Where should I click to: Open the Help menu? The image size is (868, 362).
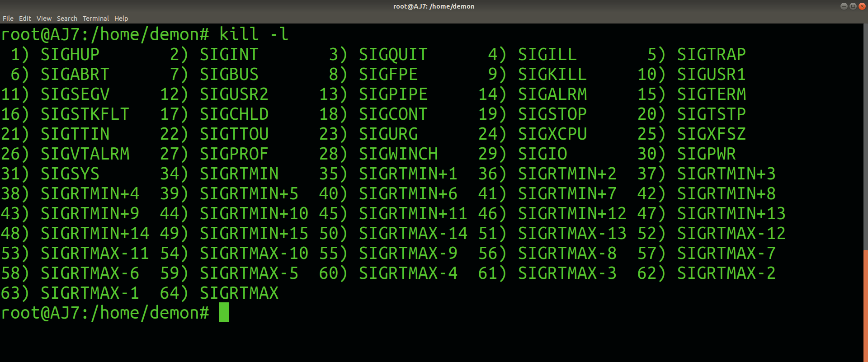click(x=121, y=19)
